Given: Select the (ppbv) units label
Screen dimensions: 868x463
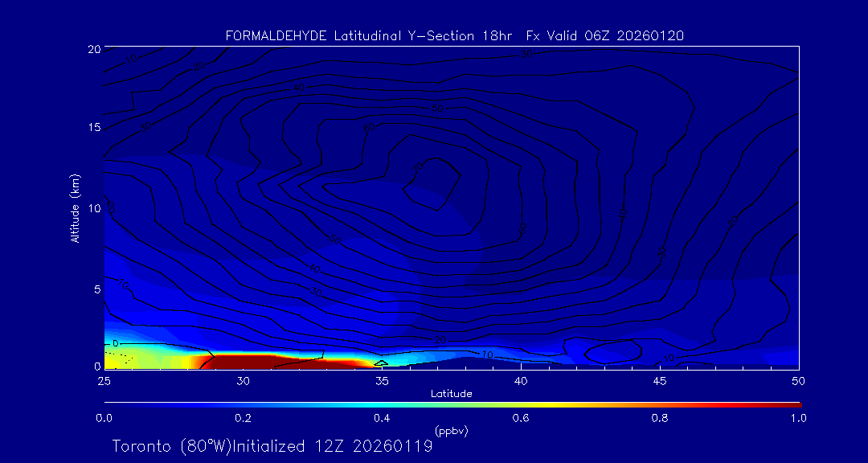Looking at the screenshot, I should [452, 430].
